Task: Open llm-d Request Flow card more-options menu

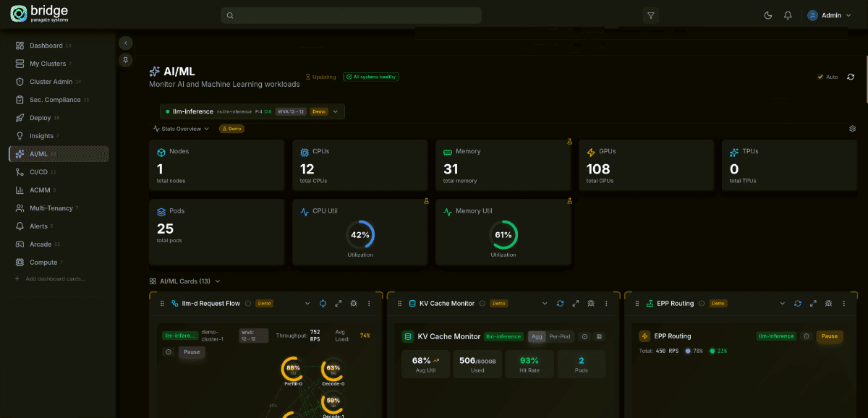Action: (369, 304)
